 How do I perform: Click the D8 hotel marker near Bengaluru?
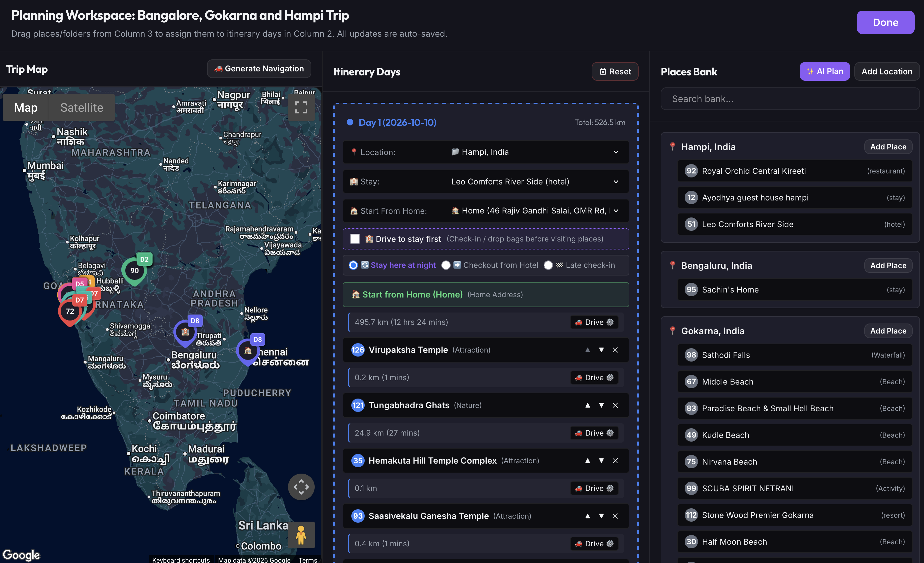pos(185,332)
